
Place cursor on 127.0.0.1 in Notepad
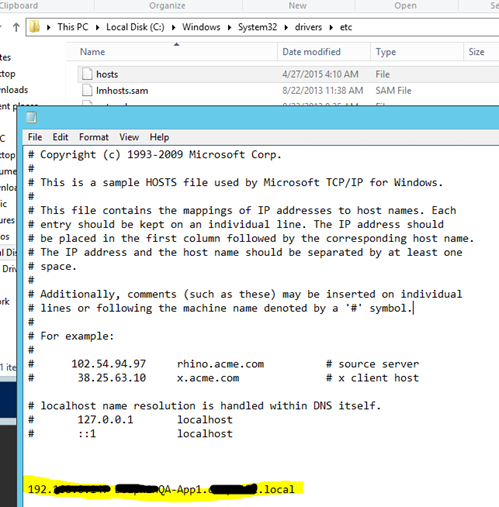(105, 419)
